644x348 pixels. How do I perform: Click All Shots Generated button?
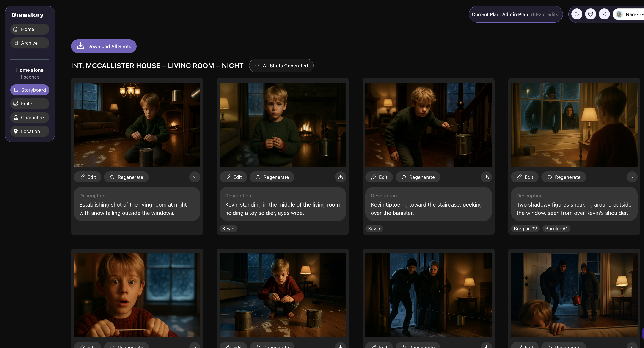click(x=281, y=66)
